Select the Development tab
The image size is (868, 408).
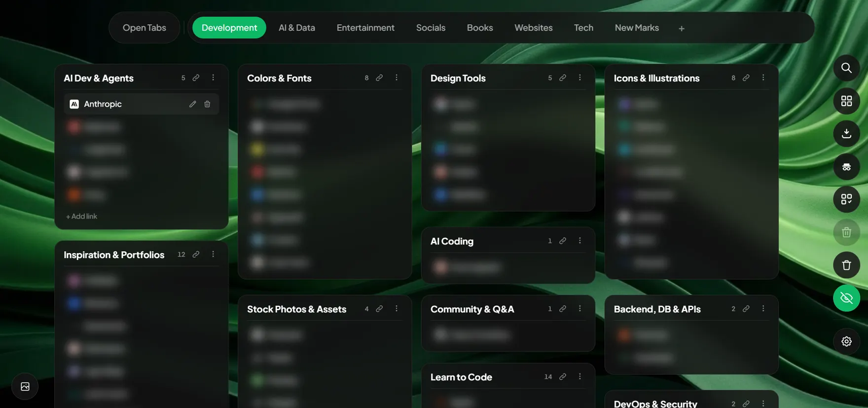(x=229, y=28)
